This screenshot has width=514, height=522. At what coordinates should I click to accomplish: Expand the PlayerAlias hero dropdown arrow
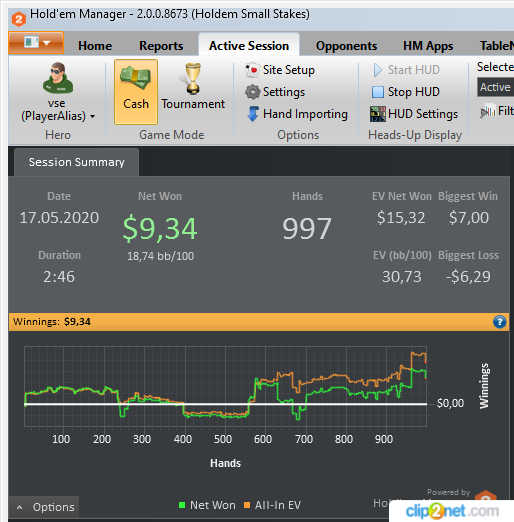[93, 116]
